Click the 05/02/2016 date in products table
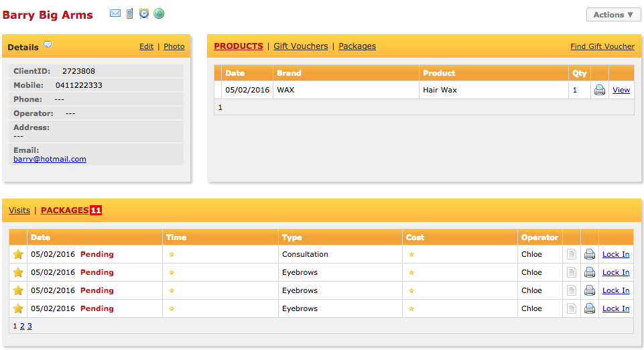644x350 pixels. 247,90
